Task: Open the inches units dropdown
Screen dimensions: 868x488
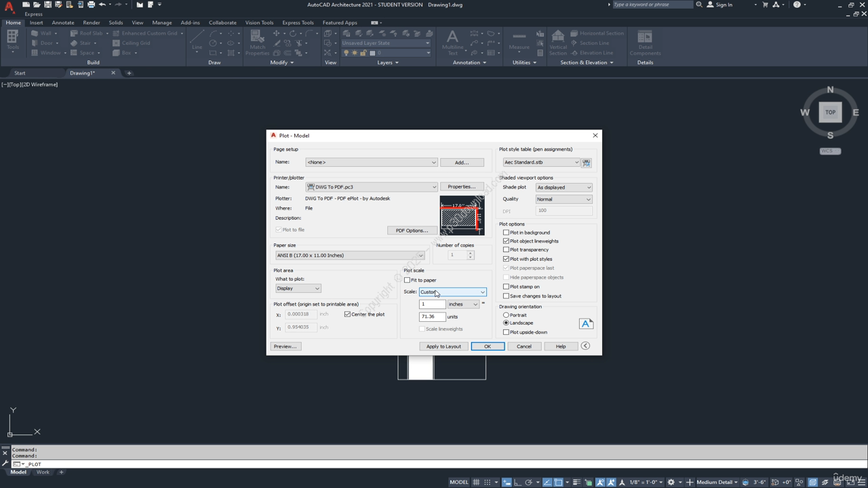Action: coord(463,304)
